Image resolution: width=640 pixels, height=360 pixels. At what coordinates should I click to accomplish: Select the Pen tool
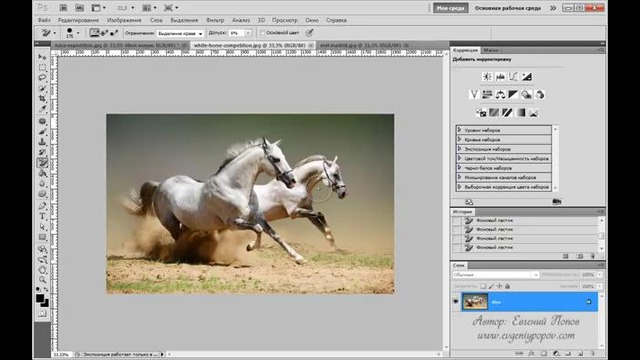(x=42, y=206)
